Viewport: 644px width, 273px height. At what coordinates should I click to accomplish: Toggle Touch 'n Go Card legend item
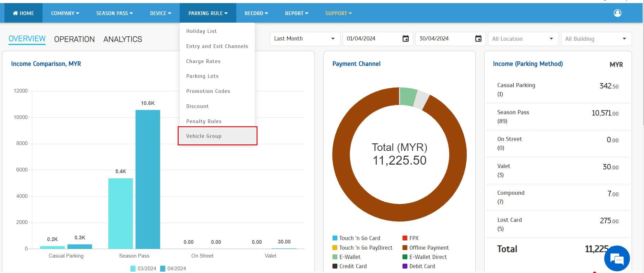pos(356,238)
